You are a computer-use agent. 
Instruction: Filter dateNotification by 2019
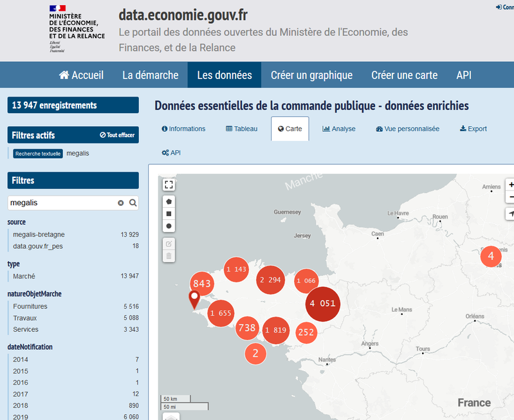point(76,417)
